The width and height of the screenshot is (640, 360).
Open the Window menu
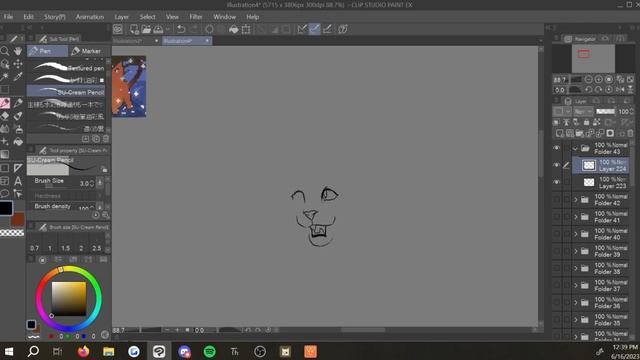(224, 17)
